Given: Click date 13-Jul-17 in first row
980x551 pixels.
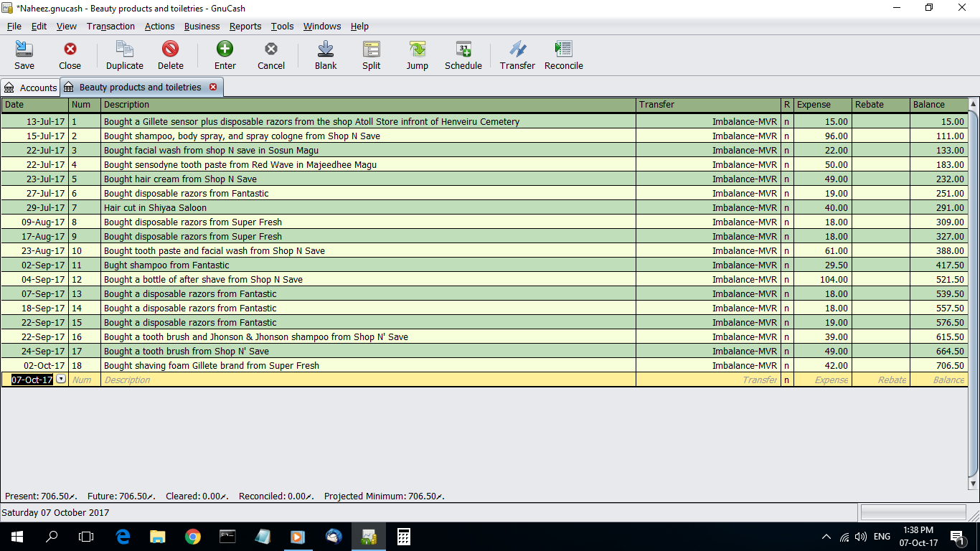Looking at the screenshot, I should click(x=46, y=121).
